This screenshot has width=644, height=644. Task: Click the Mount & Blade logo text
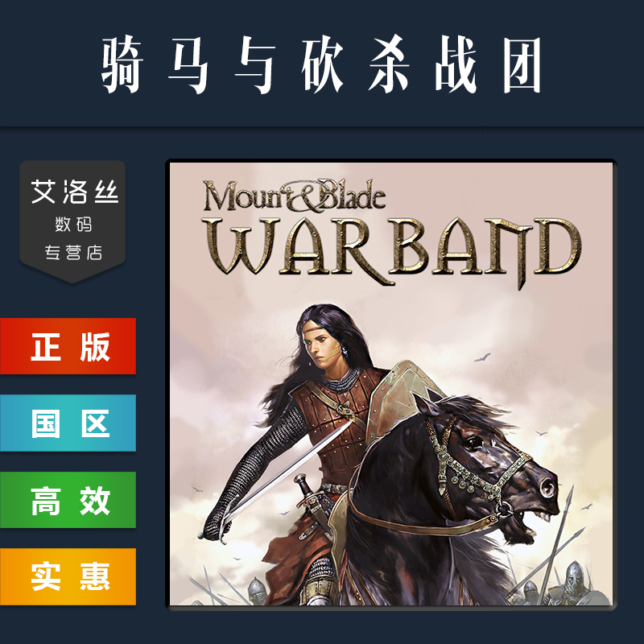294,196
